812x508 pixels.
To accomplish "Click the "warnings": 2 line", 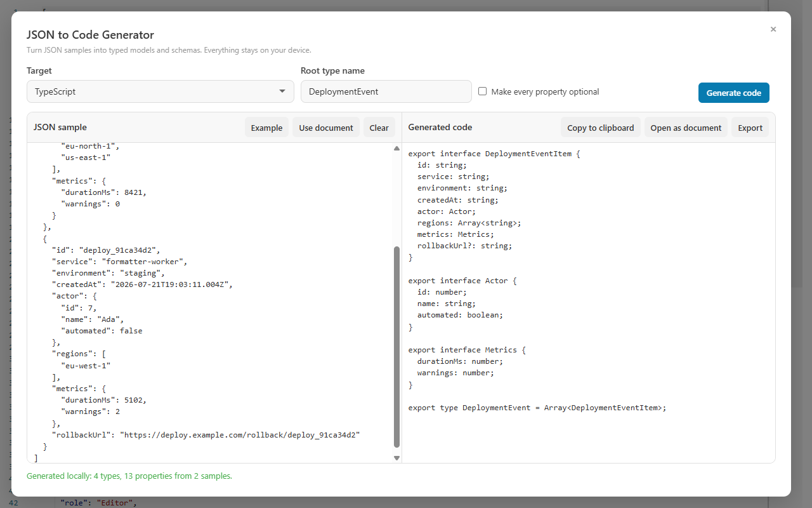I will coord(91,411).
